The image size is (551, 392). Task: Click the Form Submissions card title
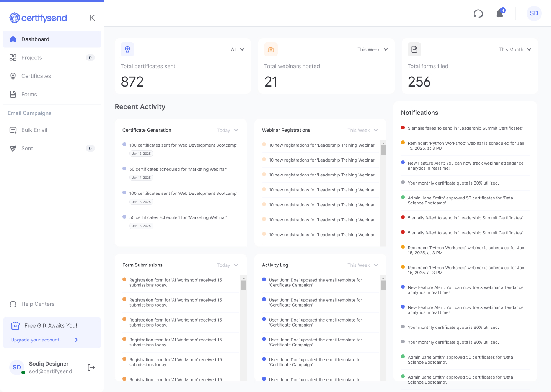coord(142,265)
